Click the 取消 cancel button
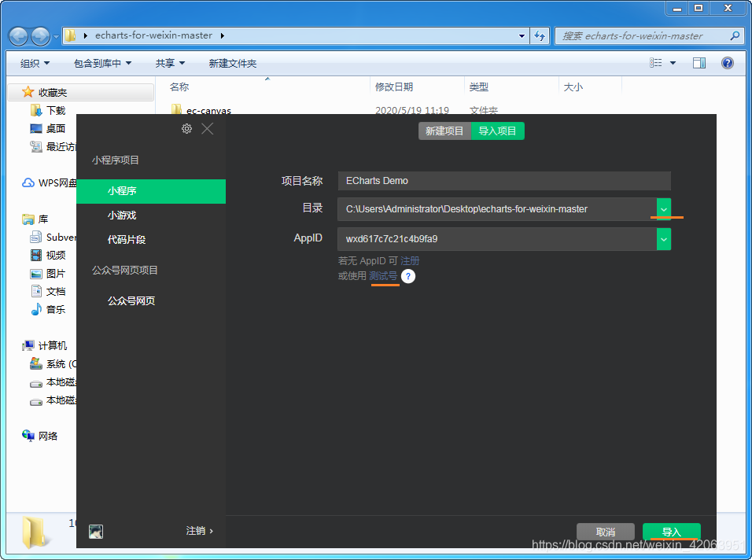Screen dimensions: 752x560 coord(606,532)
